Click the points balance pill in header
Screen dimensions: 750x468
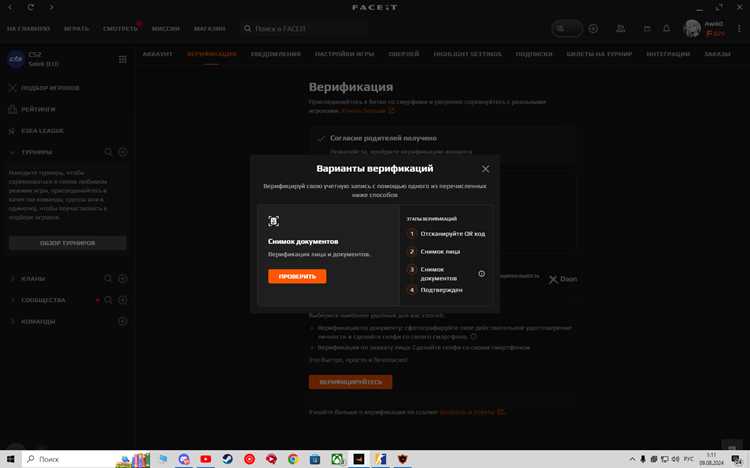pyautogui.click(x=567, y=29)
